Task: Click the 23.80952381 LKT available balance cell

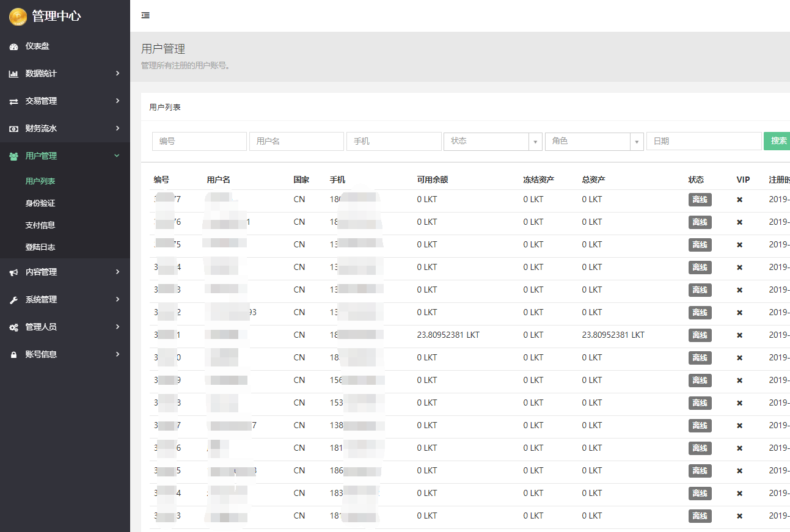Action: coord(448,335)
